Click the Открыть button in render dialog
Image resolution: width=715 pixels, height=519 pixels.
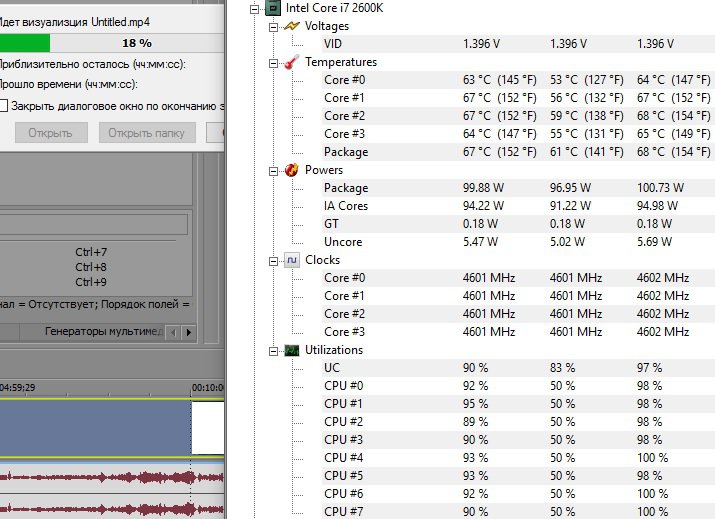[51, 133]
